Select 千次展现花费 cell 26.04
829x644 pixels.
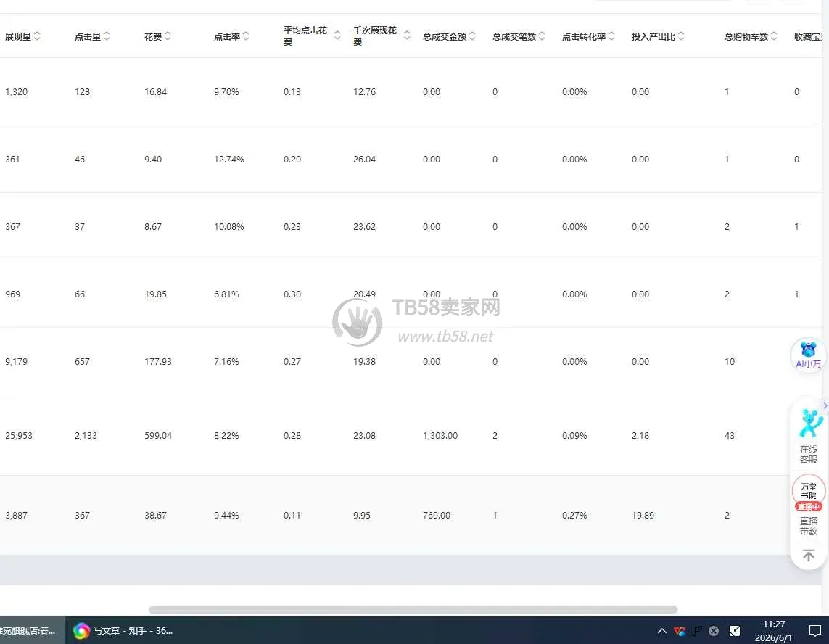(364, 159)
